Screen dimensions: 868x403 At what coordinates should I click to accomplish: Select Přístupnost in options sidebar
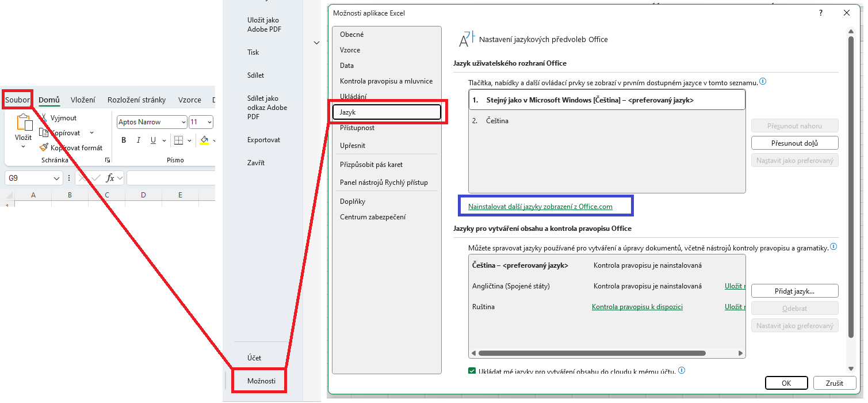(357, 128)
